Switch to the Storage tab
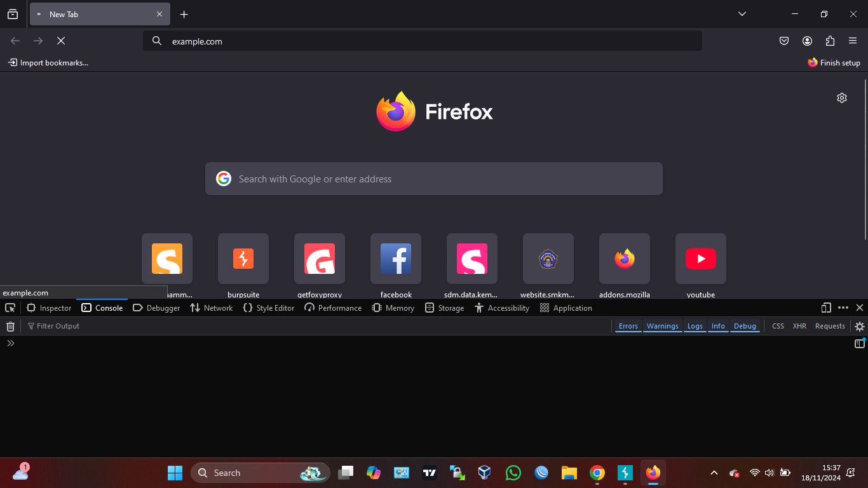Screen dimensions: 868x488 444,308
